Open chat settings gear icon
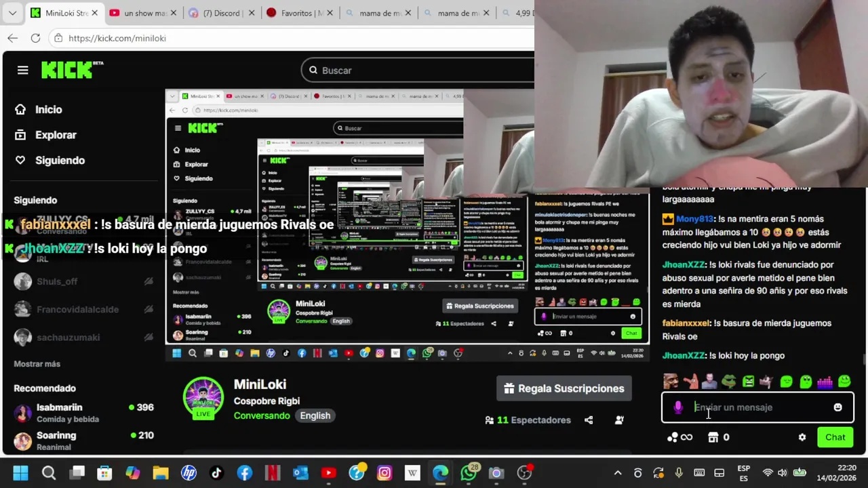Image resolution: width=868 pixels, height=488 pixels. click(x=802, y=437)
